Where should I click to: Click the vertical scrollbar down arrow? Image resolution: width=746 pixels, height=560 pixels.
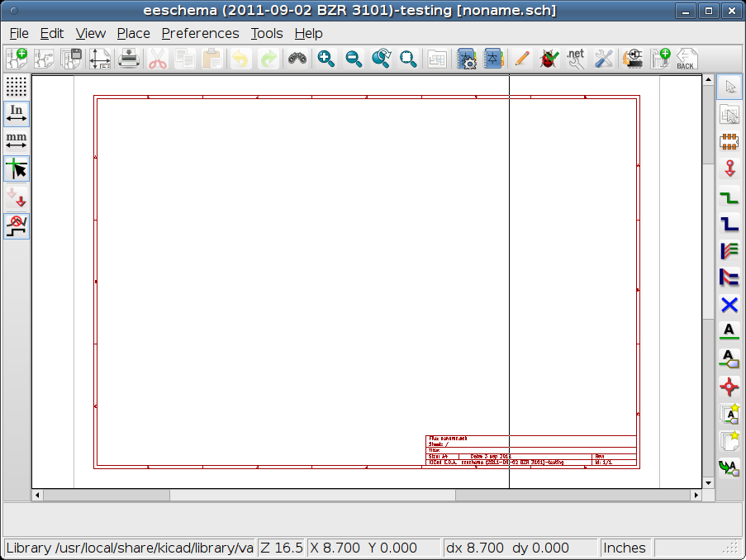tap(708, 482)
